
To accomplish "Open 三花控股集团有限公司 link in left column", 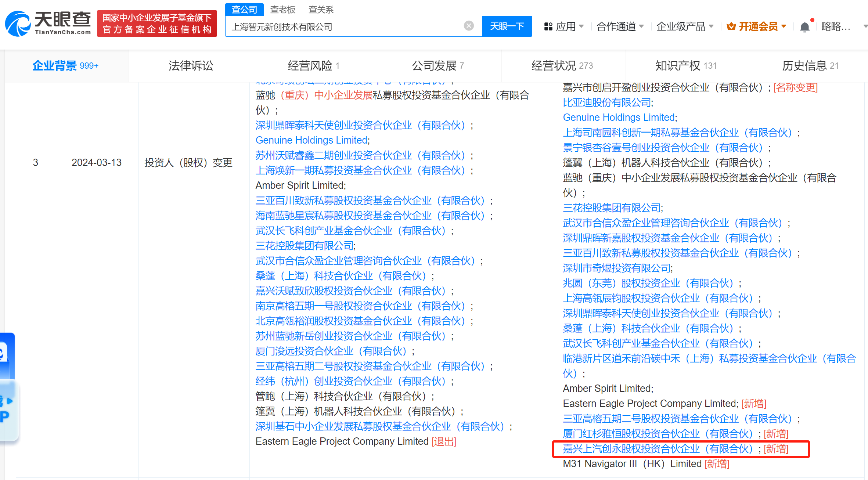I will pos(305,246).
